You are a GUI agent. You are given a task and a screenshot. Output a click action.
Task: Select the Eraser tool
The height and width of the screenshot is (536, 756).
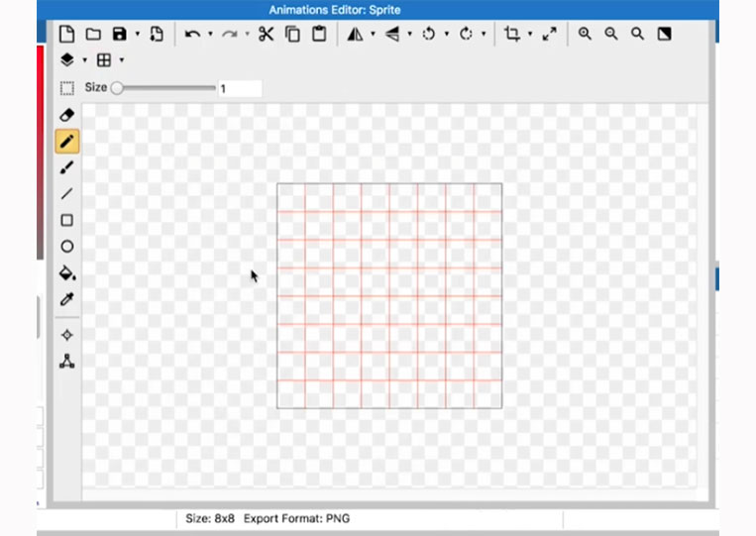coord(67,115)
